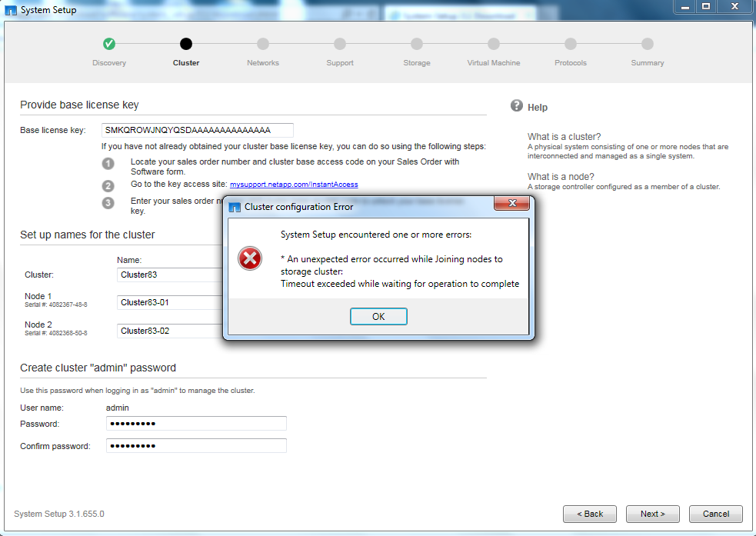This screenshot has width=756, height=536.
Task: Click the Storage step label
Action: (417, 62)
